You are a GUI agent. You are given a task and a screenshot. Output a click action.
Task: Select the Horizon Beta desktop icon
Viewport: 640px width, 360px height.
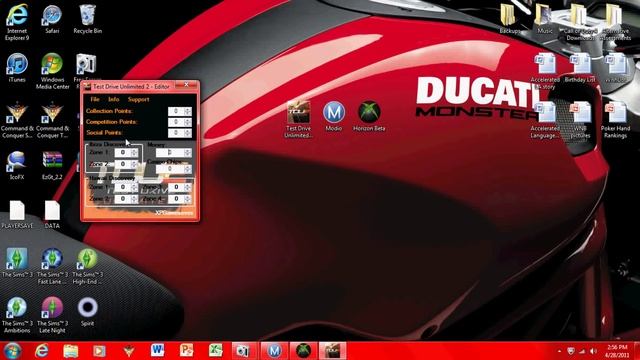(369, 116)
